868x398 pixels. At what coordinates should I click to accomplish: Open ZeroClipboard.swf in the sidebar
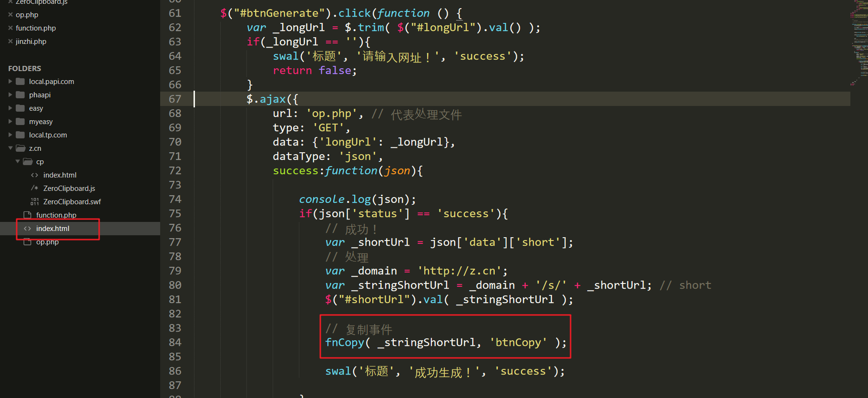(x=72, y=202)
